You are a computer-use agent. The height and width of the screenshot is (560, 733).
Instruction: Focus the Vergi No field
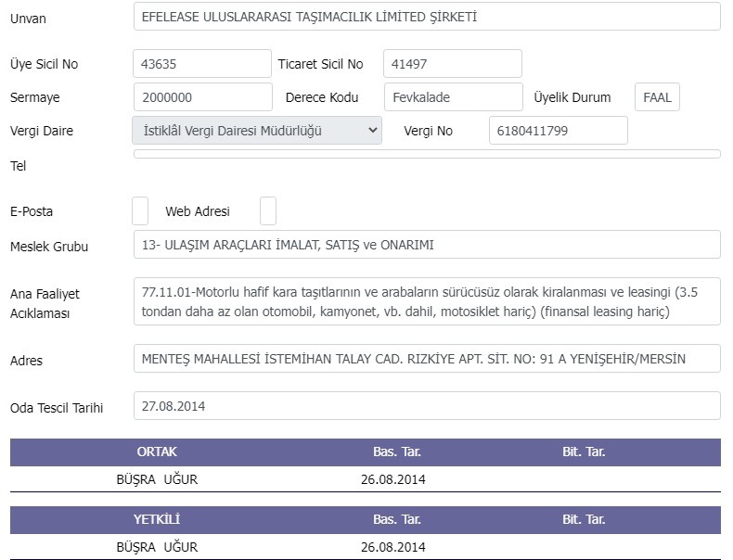pyautogui.click(x=559, y=131)
